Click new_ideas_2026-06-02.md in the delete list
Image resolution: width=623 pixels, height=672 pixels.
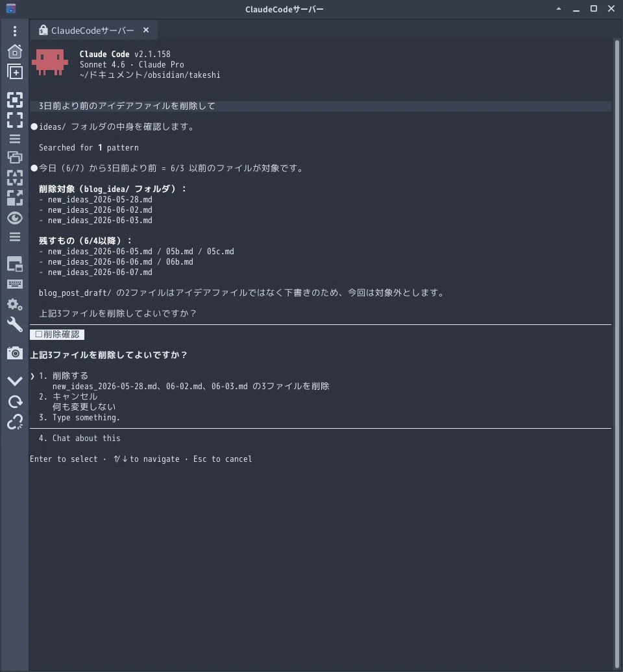pos(100,210)
